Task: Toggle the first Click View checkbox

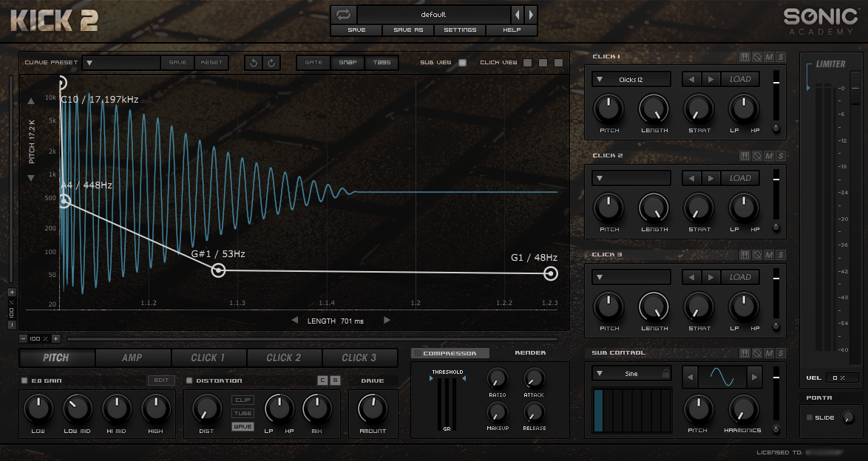Action: tap(528, 63)
